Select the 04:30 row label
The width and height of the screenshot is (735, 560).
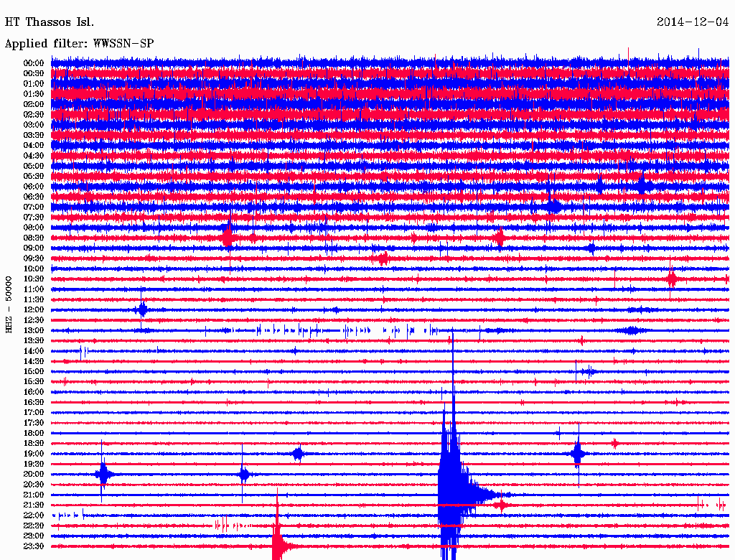point(34,156)
